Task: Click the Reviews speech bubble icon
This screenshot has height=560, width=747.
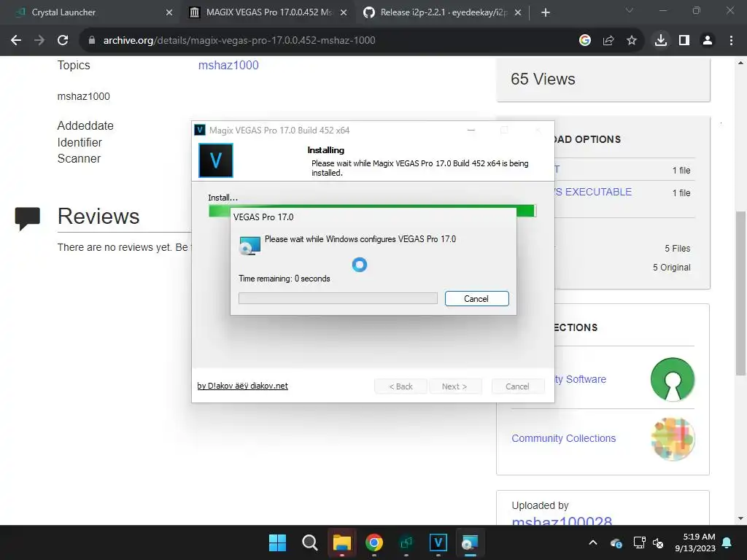Action: tap(27, 219)
